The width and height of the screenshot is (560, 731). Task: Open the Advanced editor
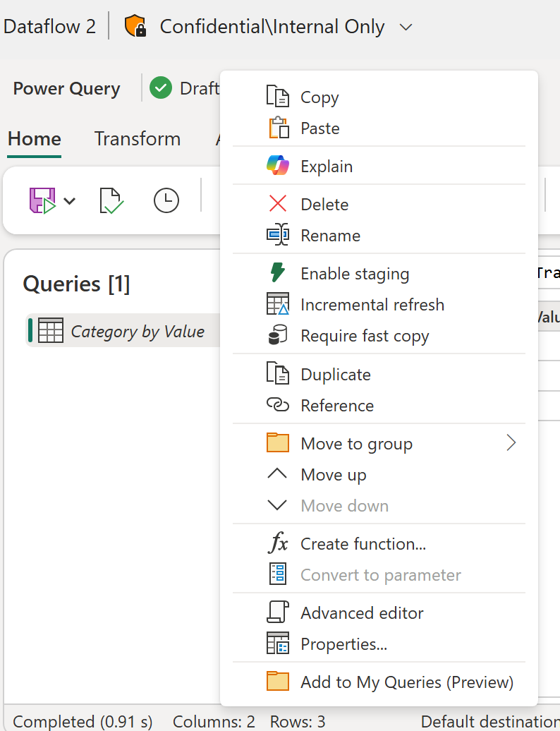379,612
